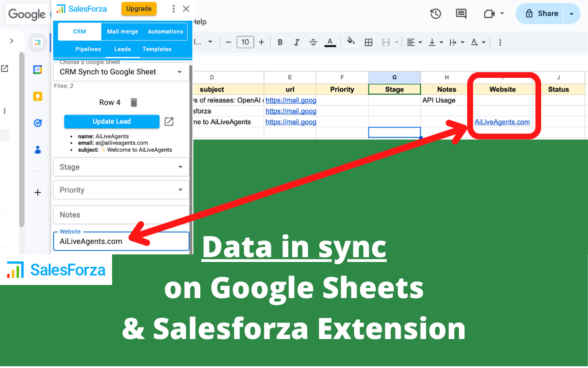Open mail link in AiLiveAgents row

(x=291, y=122)
